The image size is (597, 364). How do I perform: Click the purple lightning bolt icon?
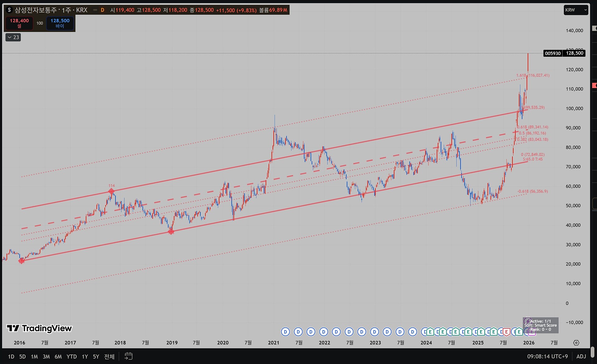527,321
